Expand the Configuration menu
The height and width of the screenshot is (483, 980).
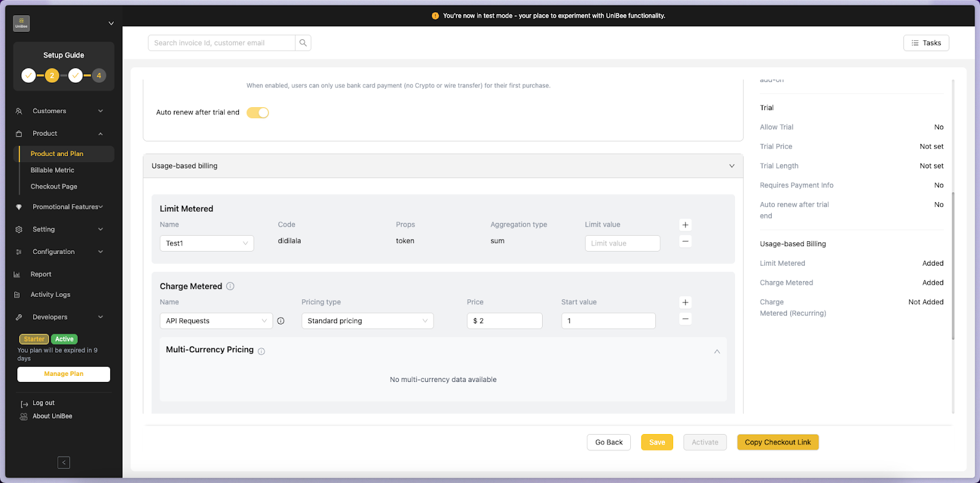[x=64, y=252]
